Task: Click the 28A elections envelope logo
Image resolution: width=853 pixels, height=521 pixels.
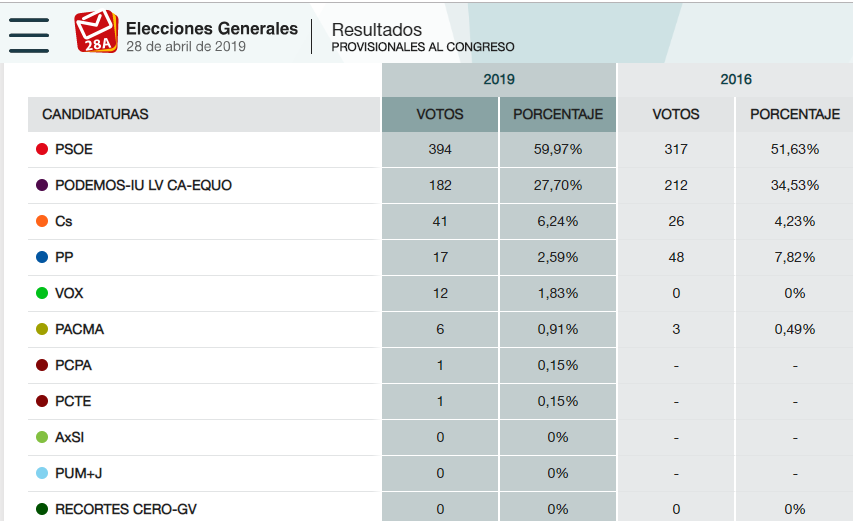Action: pyautogui.click(x=96, y=32)
